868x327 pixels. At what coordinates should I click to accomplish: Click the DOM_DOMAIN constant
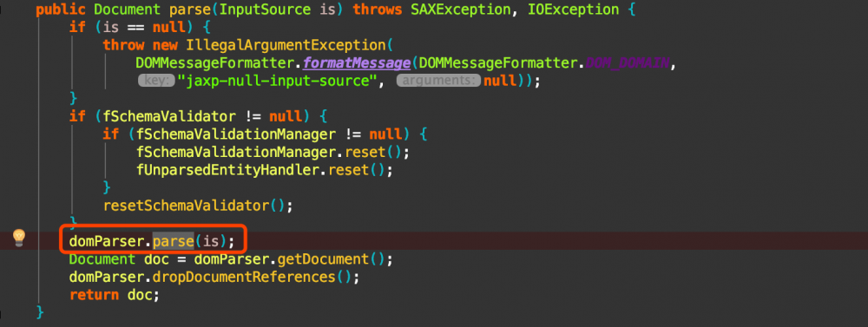[628, 63]
